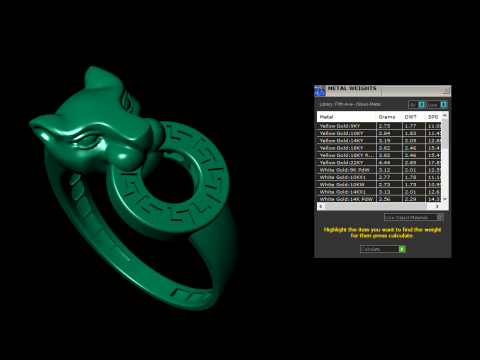480x360 pixels.
Task: Select the White Gold:14KX1 row
Action: coord(379,192)
